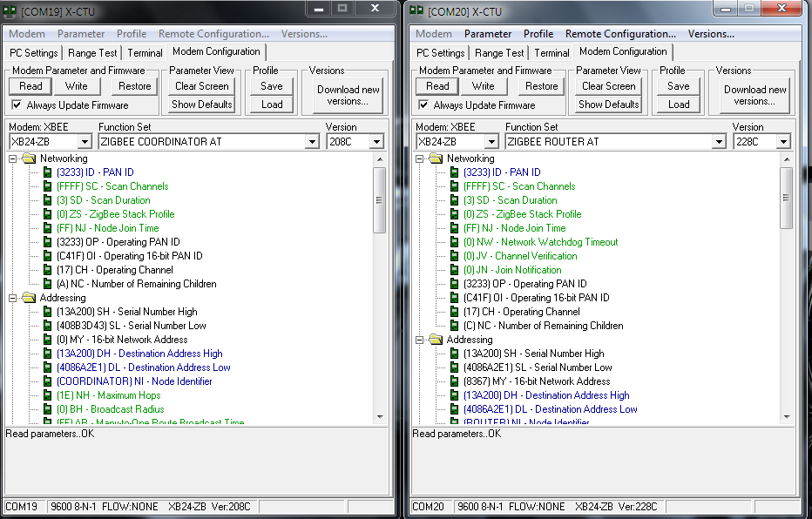The height and width of the screenshot is (519, 812).
Task: Click ZS ZigBee Stack Profile icon in COM19
Action: (47, 214)
